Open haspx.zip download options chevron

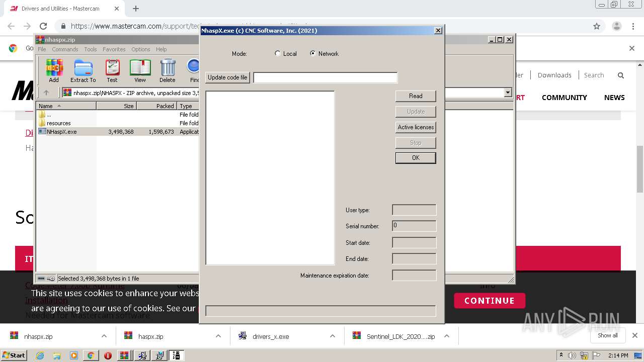(x=218, y=336)
